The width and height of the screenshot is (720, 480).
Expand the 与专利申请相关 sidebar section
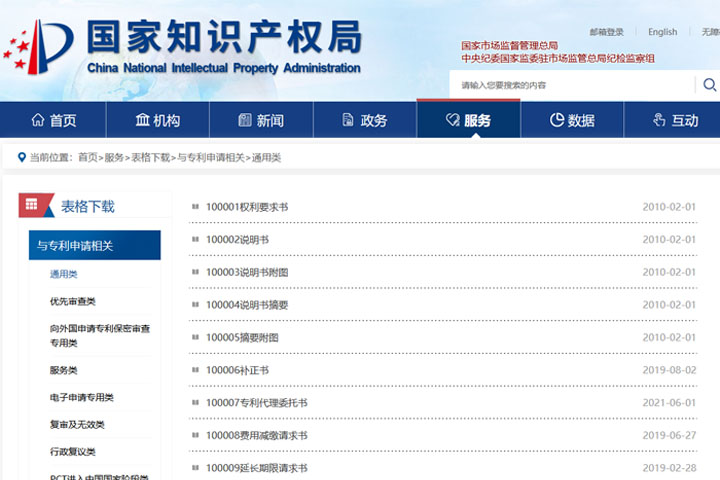94,246
